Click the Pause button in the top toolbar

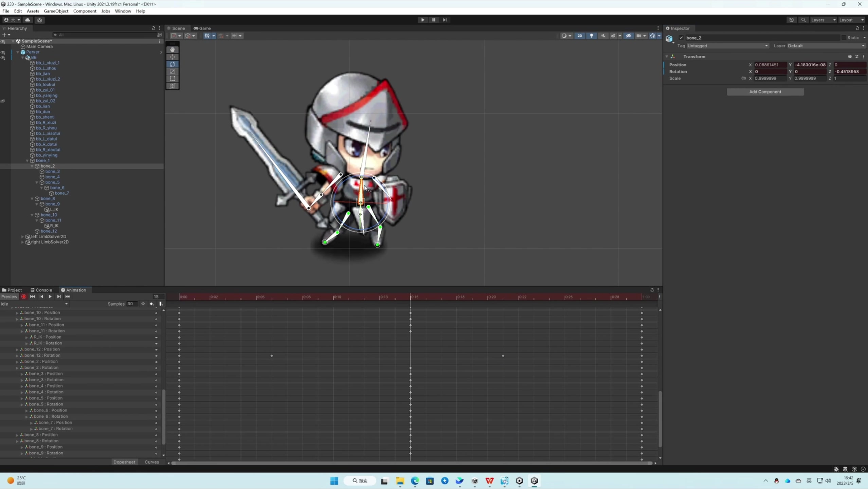[x=434, y=20]
